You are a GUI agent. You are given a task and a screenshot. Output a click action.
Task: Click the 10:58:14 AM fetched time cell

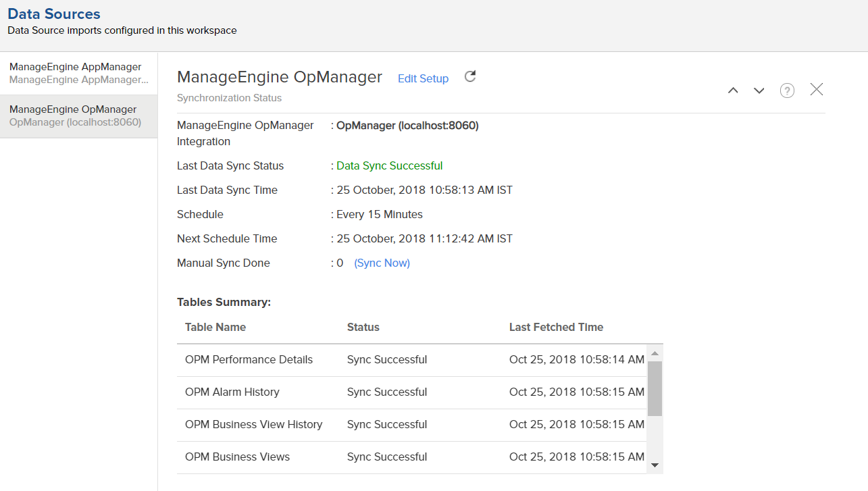577,359
